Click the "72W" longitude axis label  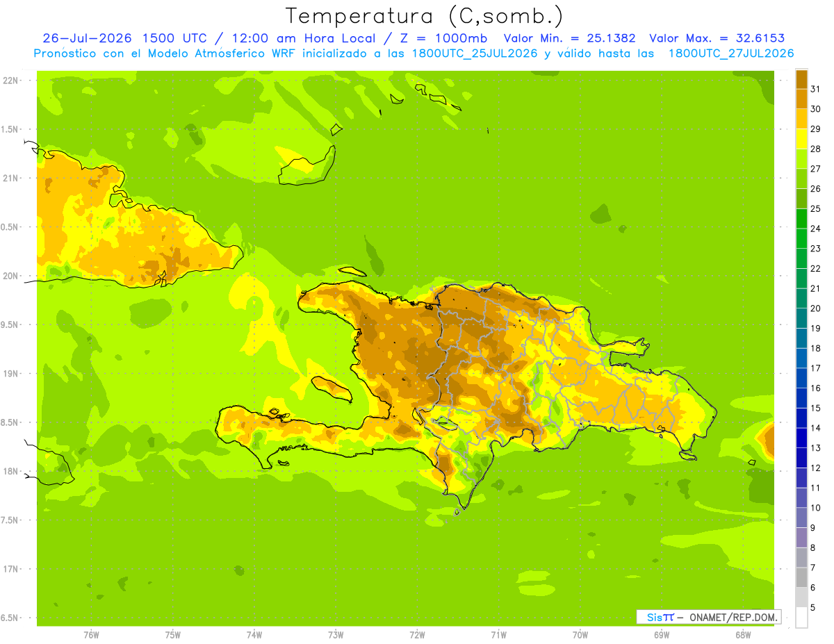(417, 634)
